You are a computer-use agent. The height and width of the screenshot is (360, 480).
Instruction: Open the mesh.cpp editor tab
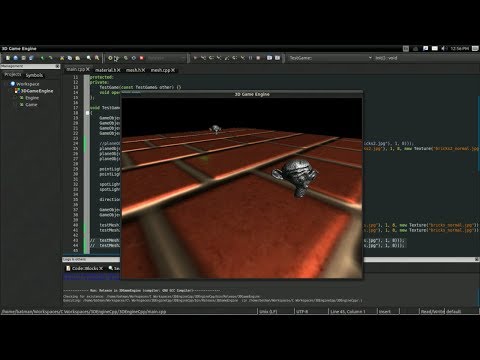pyautogui.click(x=160, y=70)
